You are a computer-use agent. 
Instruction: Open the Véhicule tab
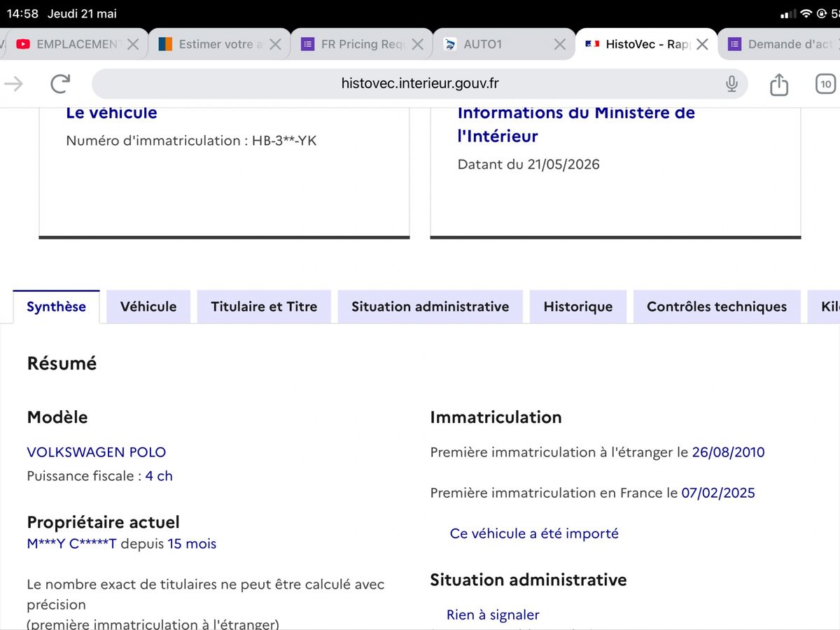point(148,307)
